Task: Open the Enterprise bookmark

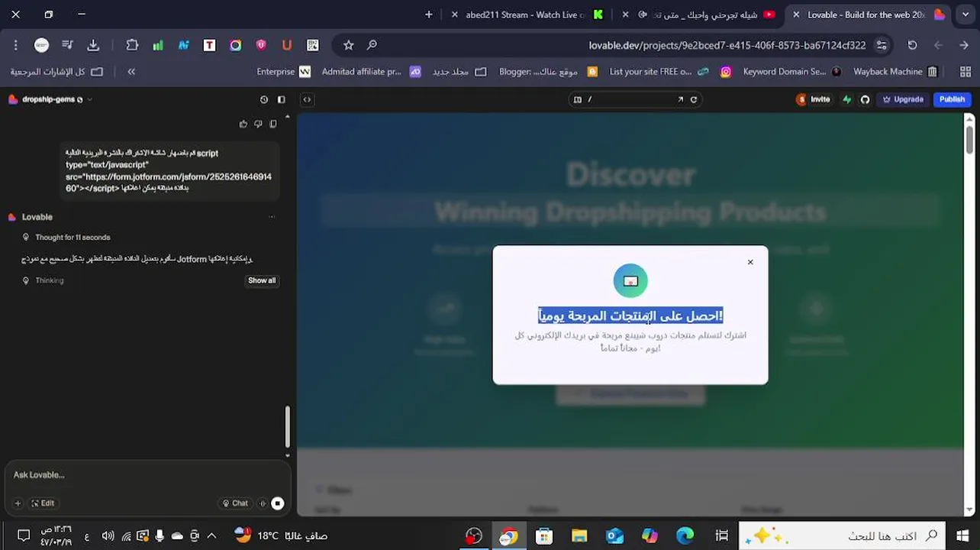Action: 284,72
